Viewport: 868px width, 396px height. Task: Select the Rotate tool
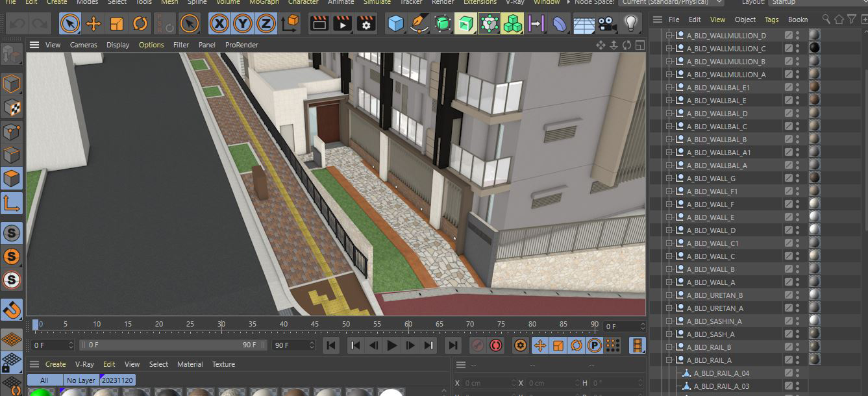pos(140,24)
